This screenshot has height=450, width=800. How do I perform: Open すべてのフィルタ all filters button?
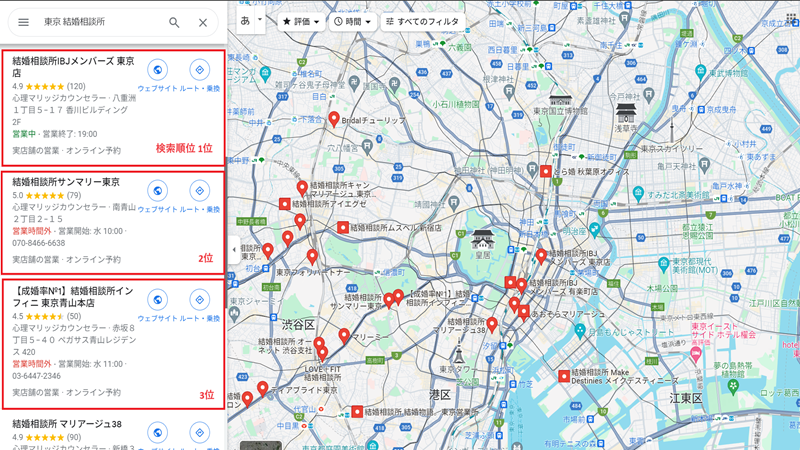(422, 21)
